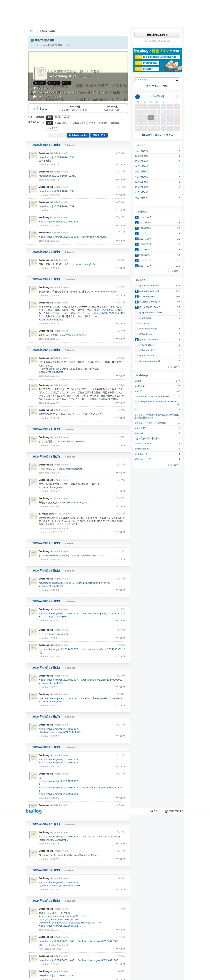Click @EastAsi33463117 friend avatar icon
The height and width of the screenshot is (980, 210).
[136, 302]
